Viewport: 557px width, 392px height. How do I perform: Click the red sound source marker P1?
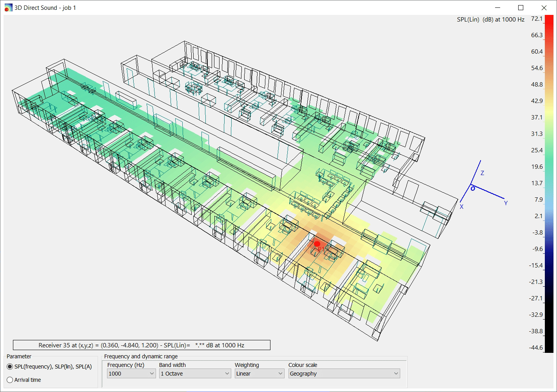(317, 244)
